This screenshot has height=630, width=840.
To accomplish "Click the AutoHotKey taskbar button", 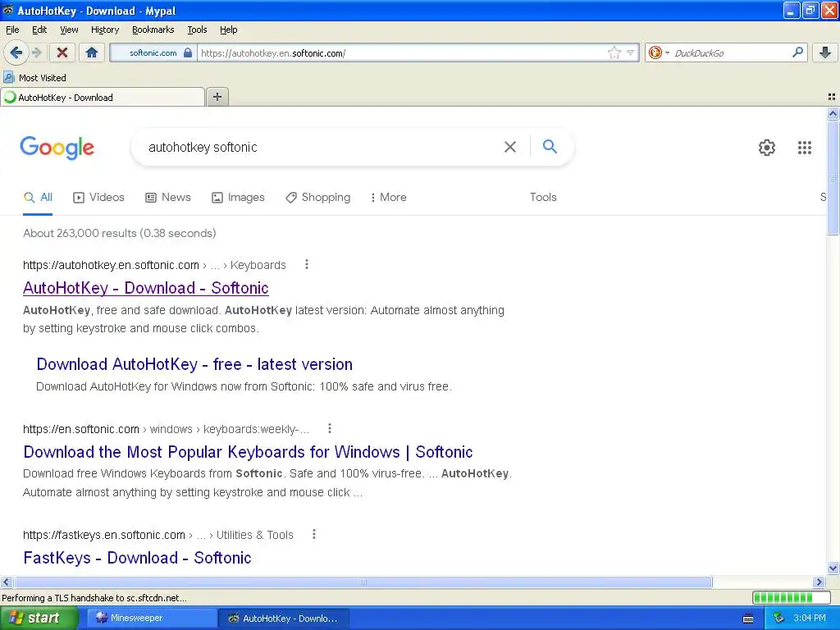I will [x=285, y=619].
